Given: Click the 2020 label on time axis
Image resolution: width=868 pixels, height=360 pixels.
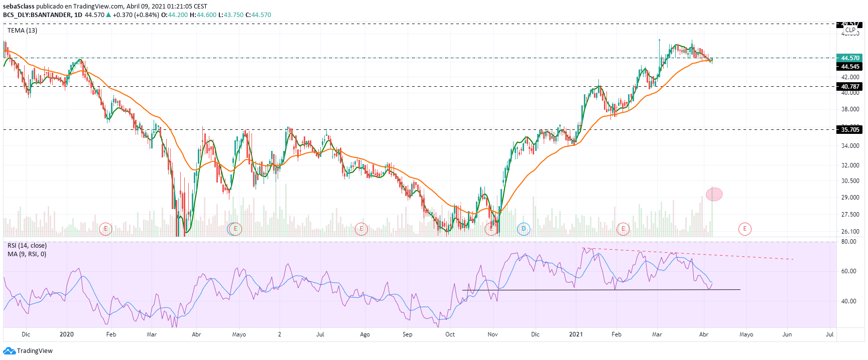Looking at the screenshot, I should [x=67, y=334].
